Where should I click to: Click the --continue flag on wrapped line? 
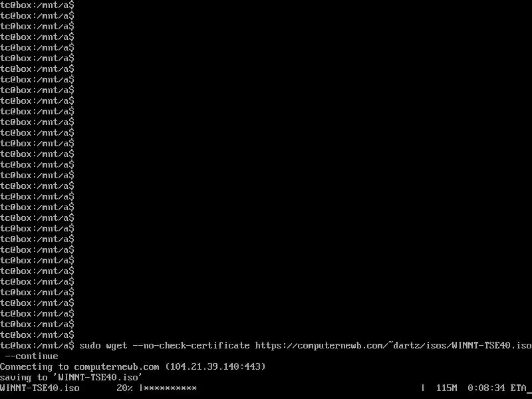31,356
